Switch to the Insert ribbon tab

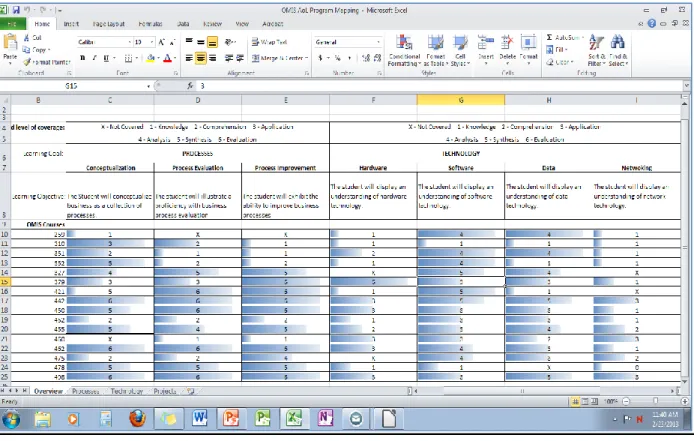(x=71, y=24)
